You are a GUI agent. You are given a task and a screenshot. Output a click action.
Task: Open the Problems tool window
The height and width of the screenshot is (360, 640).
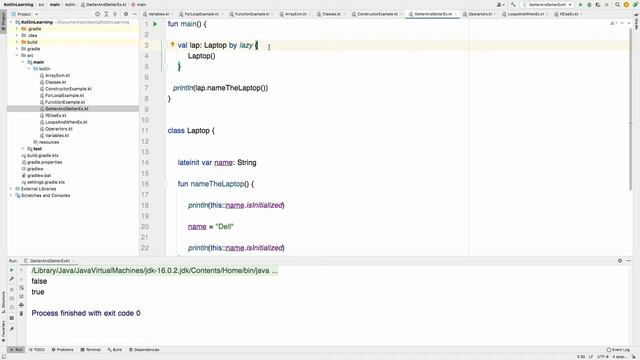(x=62, y=350)
